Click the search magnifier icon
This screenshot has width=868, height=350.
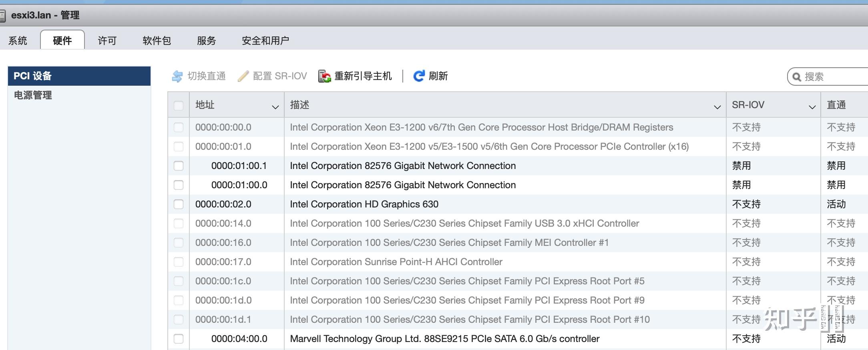point(797,77)
